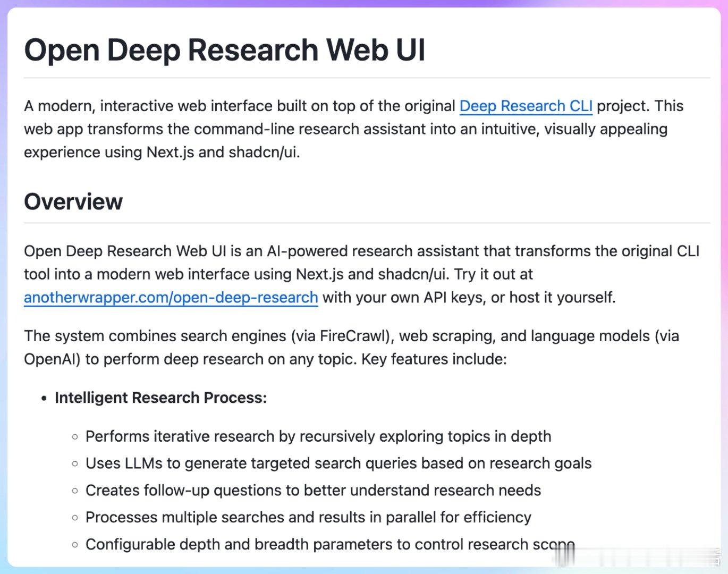This screenshot has width=728, height=574.
Task: Click 'Processes multiple searches and results' line
Action: tap(308, 518)
